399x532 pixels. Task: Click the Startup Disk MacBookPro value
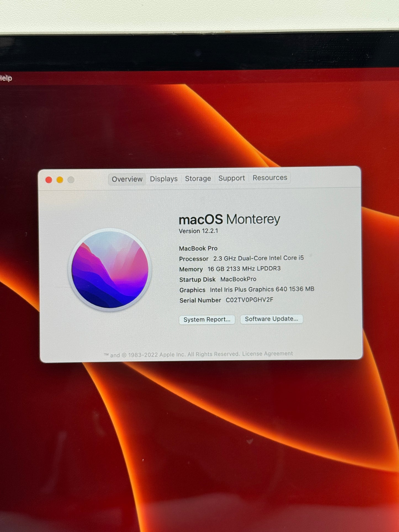point(238,279)
